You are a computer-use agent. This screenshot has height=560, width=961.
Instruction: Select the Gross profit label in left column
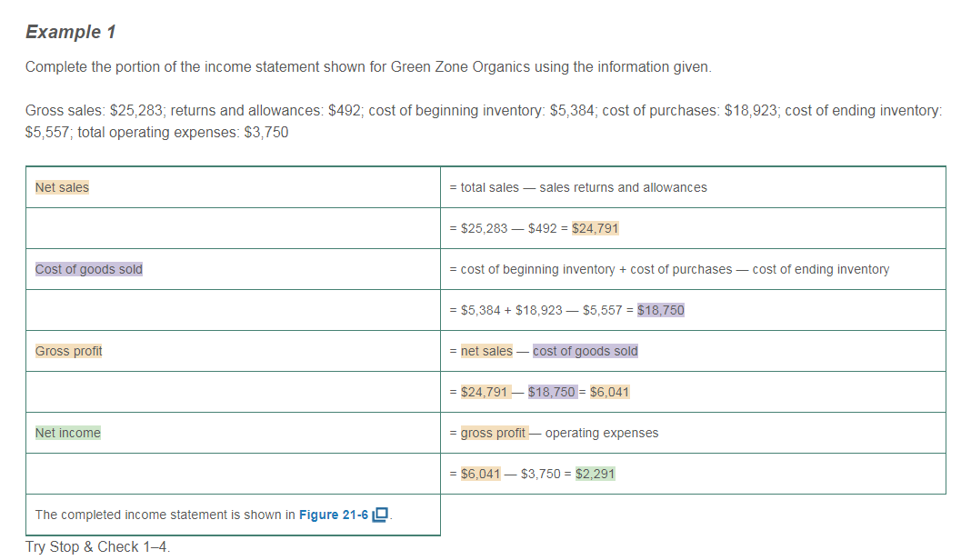(x=68, y=351)
